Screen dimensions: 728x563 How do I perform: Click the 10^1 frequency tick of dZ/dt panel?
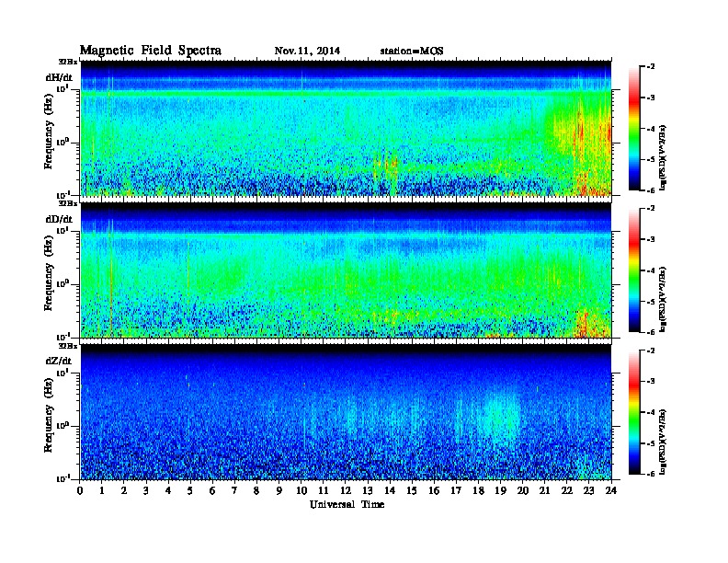[62, 372]
